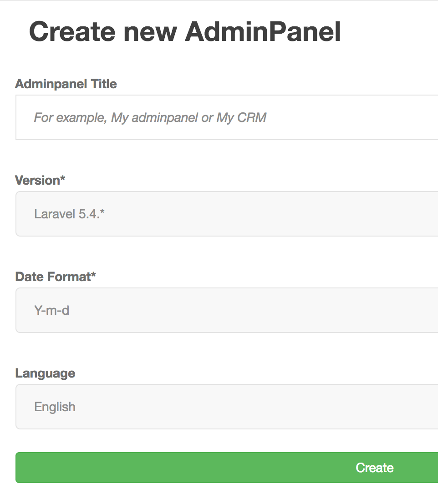Expand the Language selector to change from English
This screenshot has width=438, height=504.
(x=219, y=407)
